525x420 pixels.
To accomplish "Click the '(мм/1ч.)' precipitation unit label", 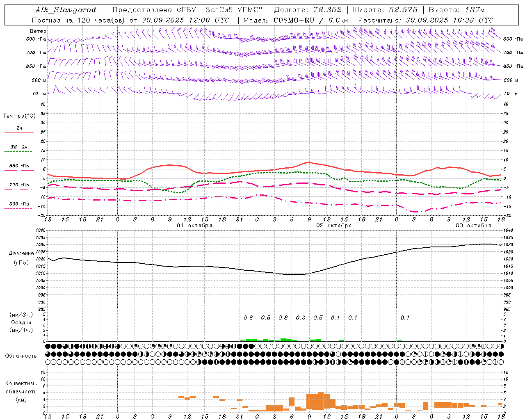I will point(21,330).
